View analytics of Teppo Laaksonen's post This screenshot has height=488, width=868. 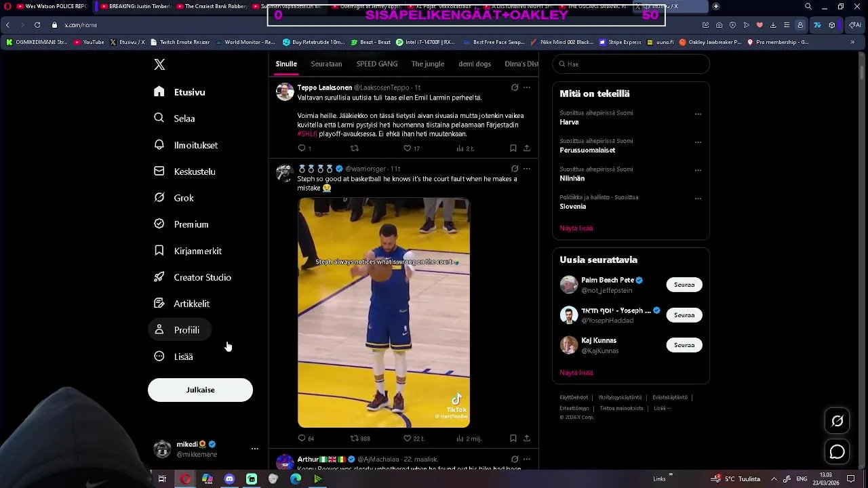click(465, 148)
